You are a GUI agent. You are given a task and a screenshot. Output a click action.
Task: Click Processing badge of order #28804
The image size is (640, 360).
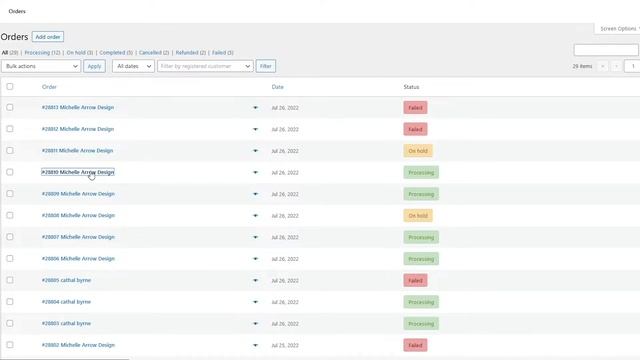421,302
